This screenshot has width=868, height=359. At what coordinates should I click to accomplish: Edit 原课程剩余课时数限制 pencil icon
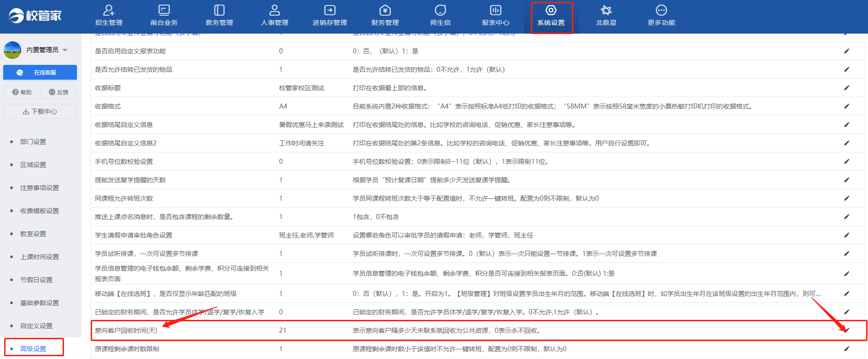pyautogui.click(x=846, y=349)
